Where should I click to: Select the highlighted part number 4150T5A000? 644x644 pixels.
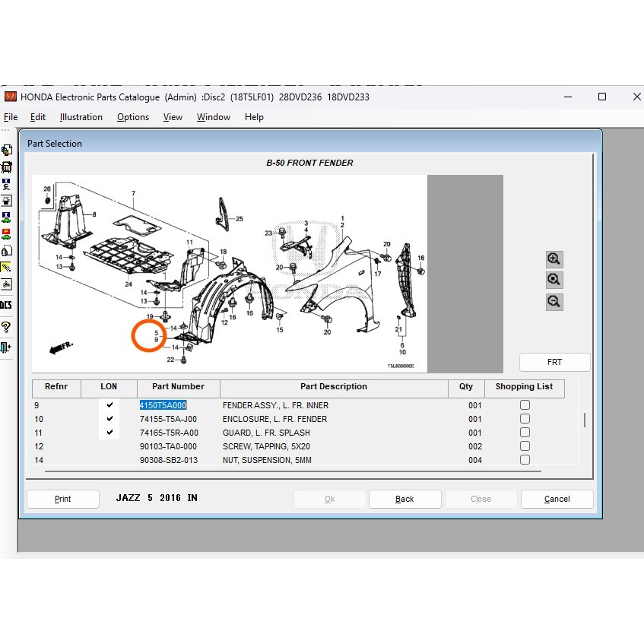(163, 405)
